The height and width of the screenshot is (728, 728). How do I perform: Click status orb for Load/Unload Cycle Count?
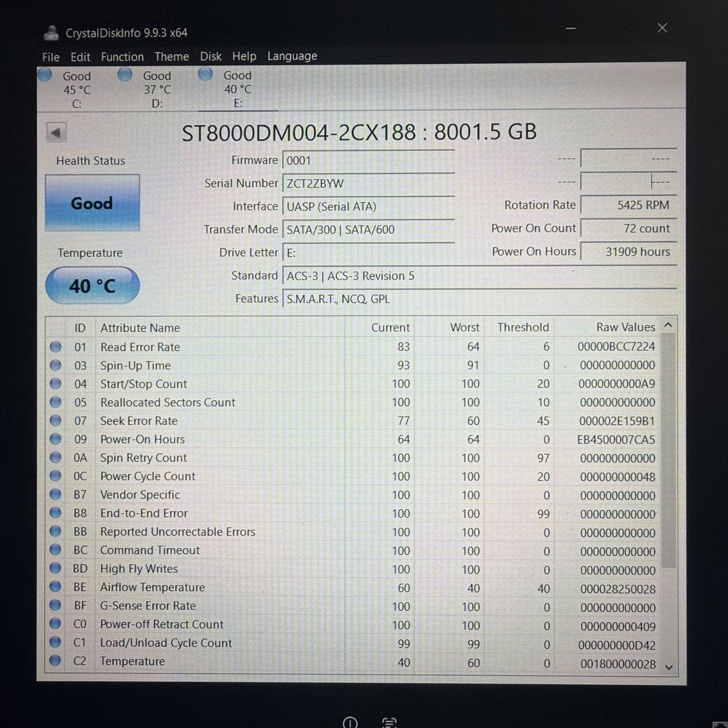pos(56,642)
